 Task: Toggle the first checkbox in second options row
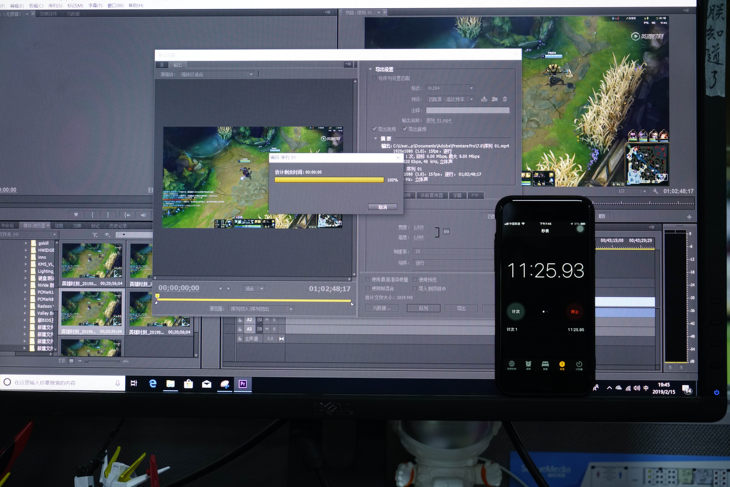[368, 289]
